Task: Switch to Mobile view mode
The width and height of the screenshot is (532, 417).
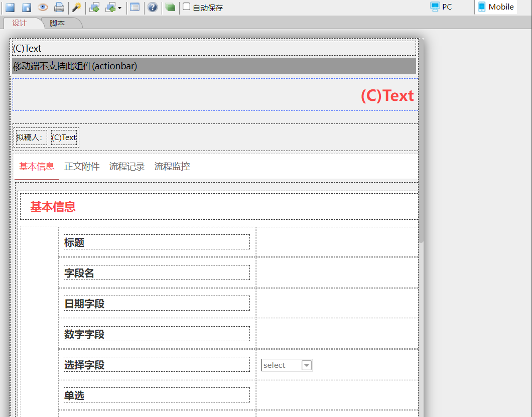Action: [495, 7]
